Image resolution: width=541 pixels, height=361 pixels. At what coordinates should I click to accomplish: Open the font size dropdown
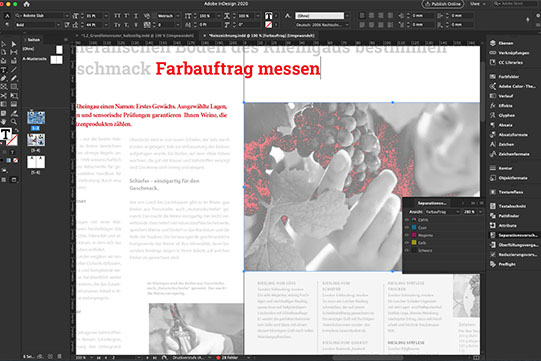(106, 16)
